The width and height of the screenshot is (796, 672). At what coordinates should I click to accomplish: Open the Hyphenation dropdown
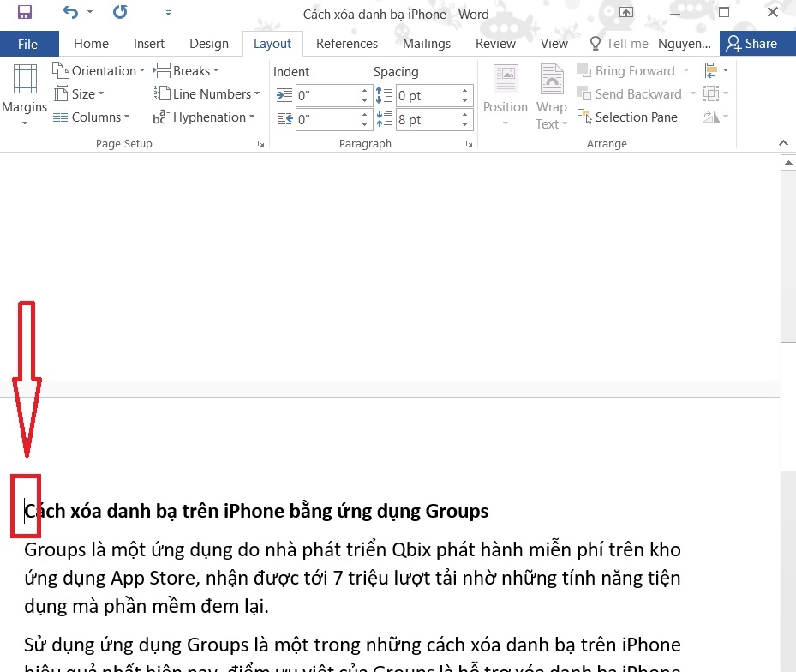coord(204,117)
